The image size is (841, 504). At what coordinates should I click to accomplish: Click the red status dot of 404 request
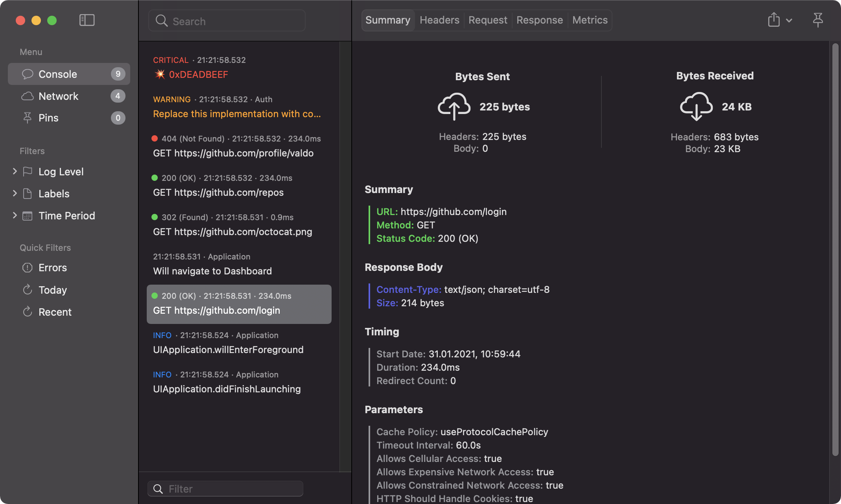pos(155,138)
